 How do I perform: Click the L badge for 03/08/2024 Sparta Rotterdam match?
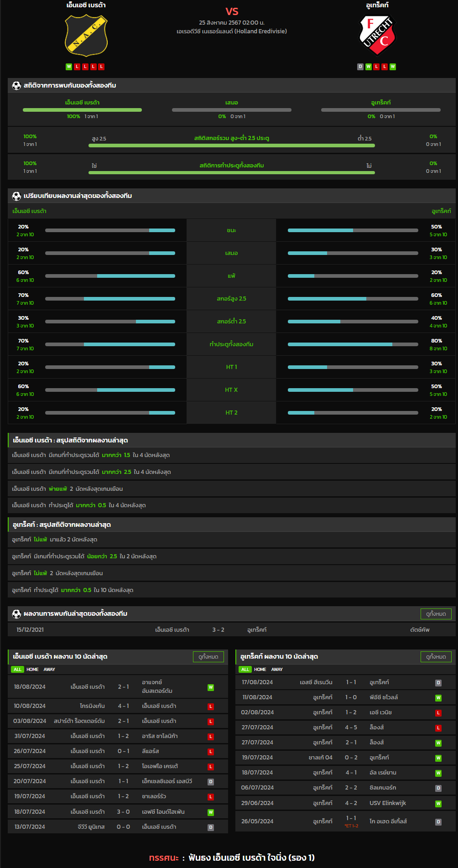(x=211, y=722)
